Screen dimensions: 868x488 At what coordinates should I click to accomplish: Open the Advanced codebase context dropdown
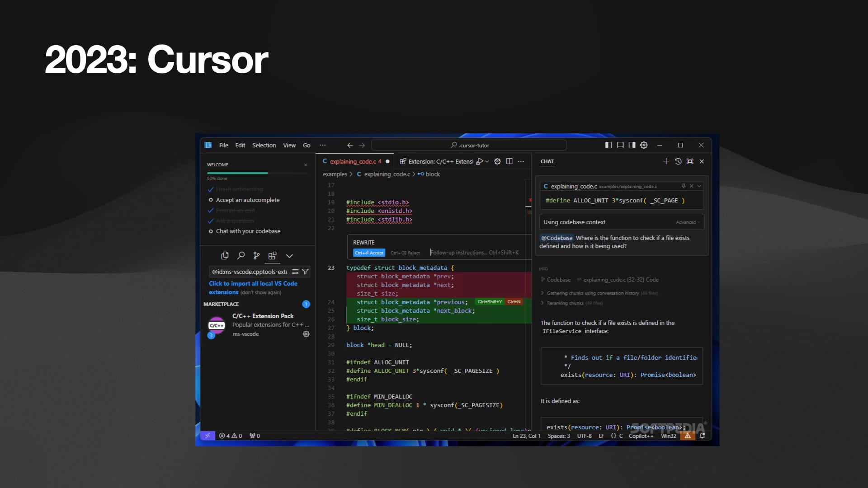pos(687,222)
